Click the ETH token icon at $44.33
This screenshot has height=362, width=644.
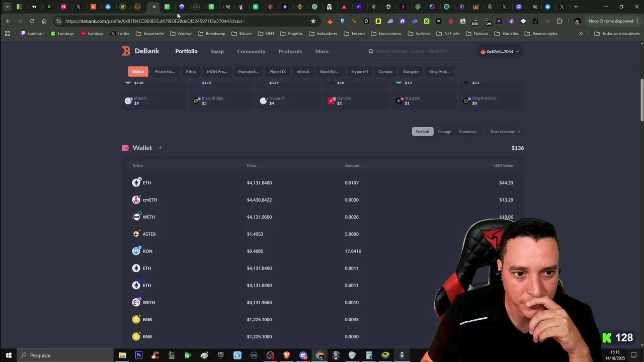coord(136,183)
